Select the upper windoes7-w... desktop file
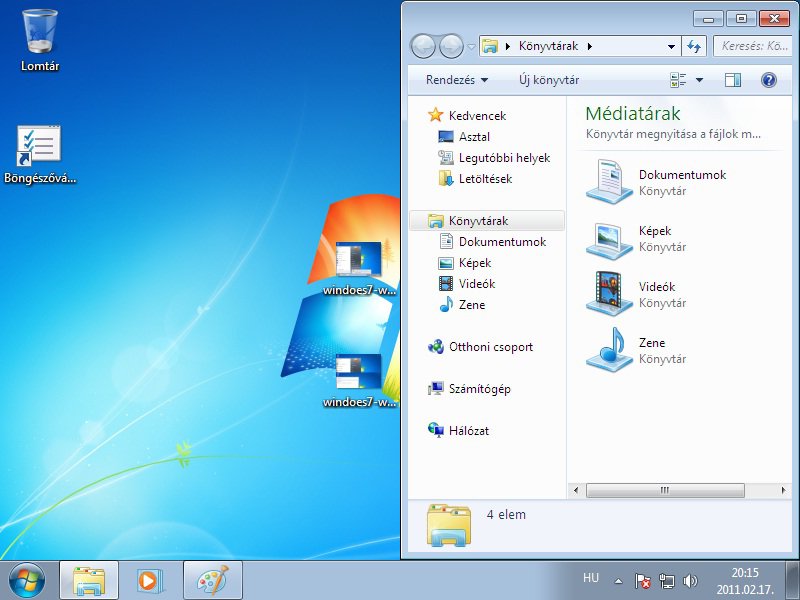Viewport: 800px width, 600px height. (x=359, y=268)
